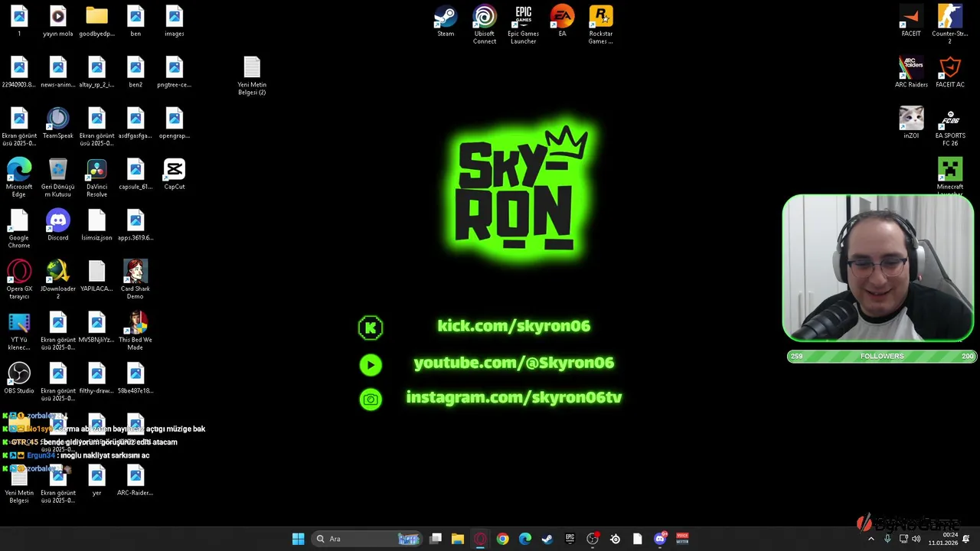Launch the DaVinci Resolve desktop shortcut
The image size is (980, 551).
(x=96, y=178)
